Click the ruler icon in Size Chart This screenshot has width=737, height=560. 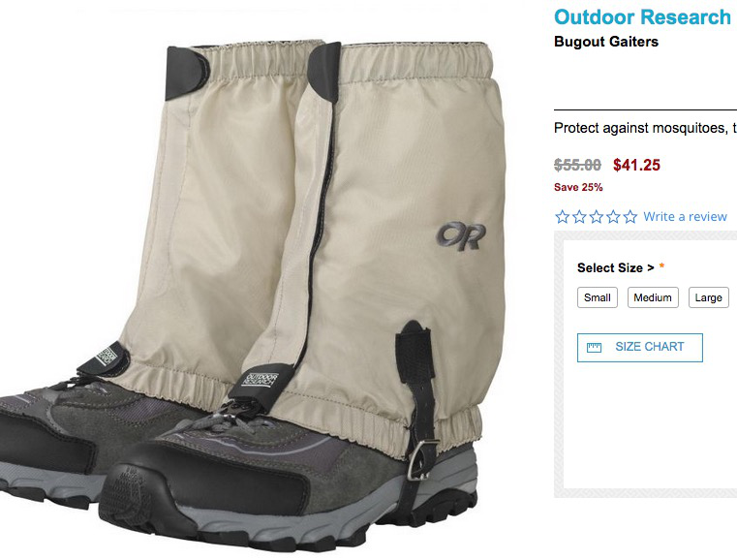tap(594, 348)
